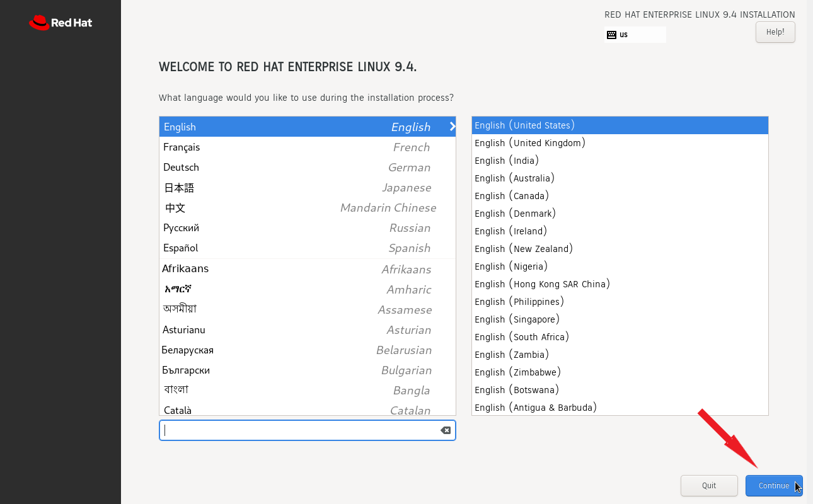The image size is (813, 504).
Task: Select the Amharic (አማርኛ) language entry
Action: click(252, 289)
